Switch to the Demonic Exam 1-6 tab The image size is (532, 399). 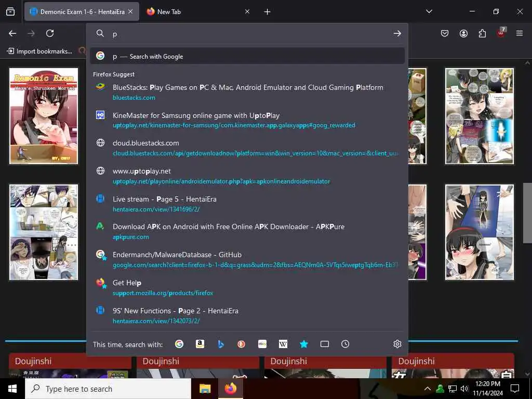pos(82,11)
